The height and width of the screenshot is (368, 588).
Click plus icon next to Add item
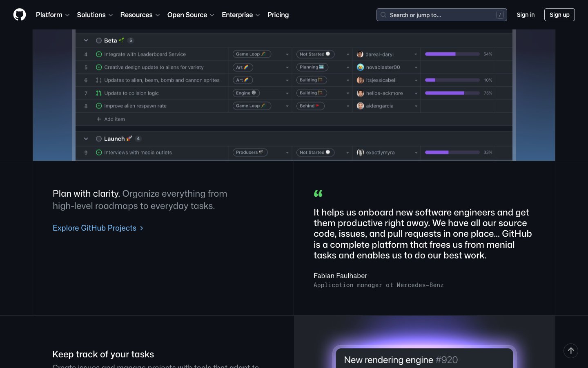tap(99, 119)
